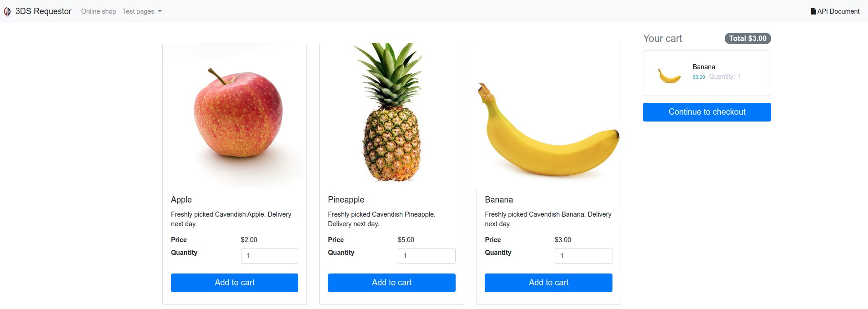Click the 3DS Requestor logo icon
Viewport: 868px width, 309px height.
point(7,12)
